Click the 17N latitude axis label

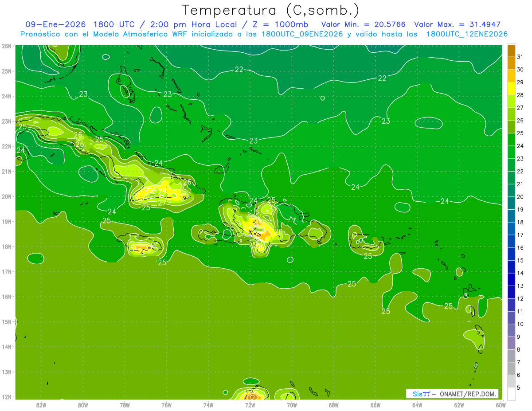(6, 271)
